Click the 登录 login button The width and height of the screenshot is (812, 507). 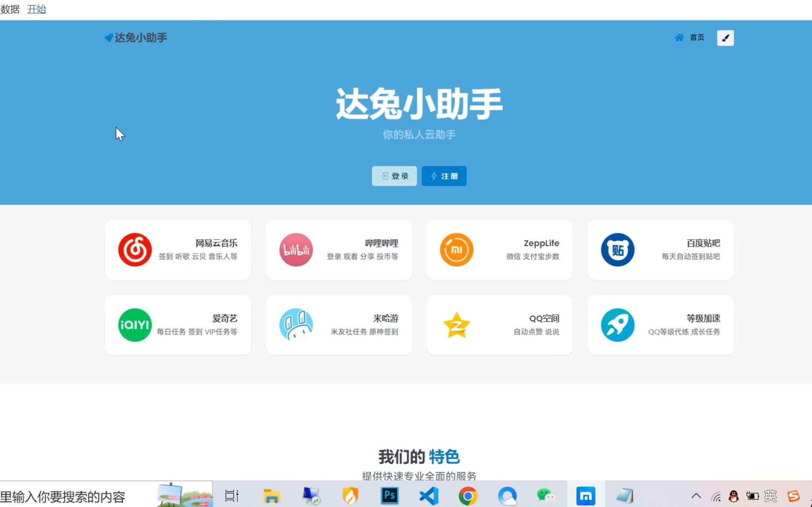pyautogui.click(x=394, y=176)
